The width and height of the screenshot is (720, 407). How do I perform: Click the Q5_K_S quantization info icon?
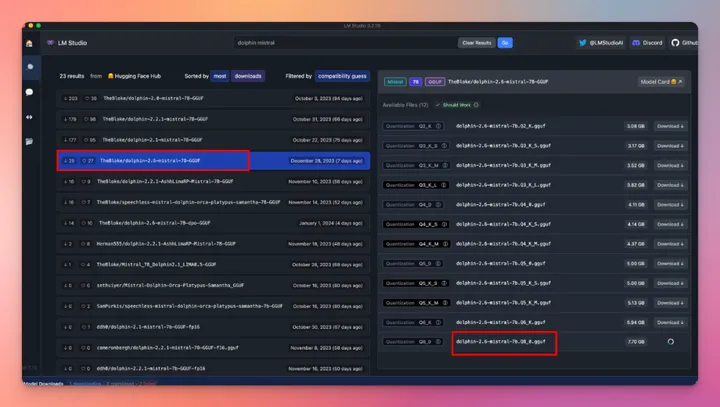(x=444, y=283)
